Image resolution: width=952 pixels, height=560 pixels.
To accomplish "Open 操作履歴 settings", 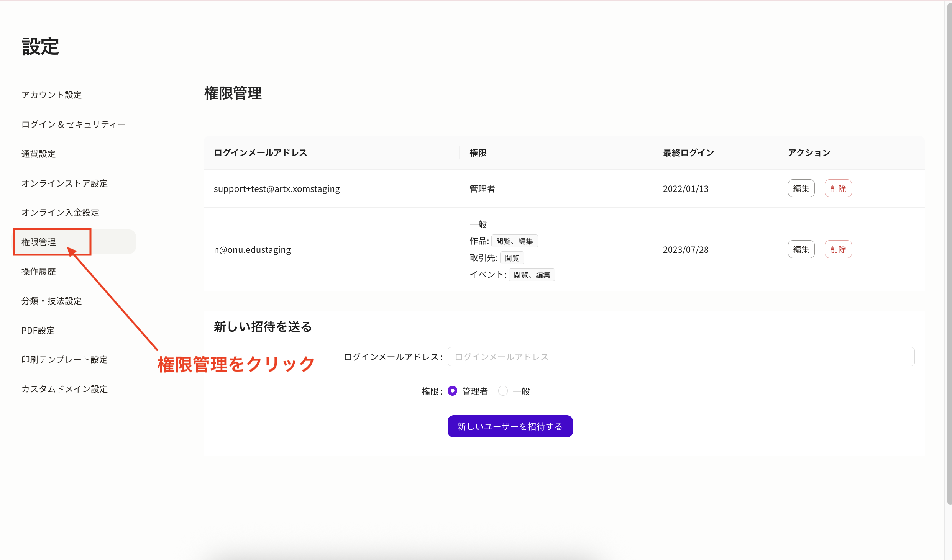I will [x=38, y=271].
